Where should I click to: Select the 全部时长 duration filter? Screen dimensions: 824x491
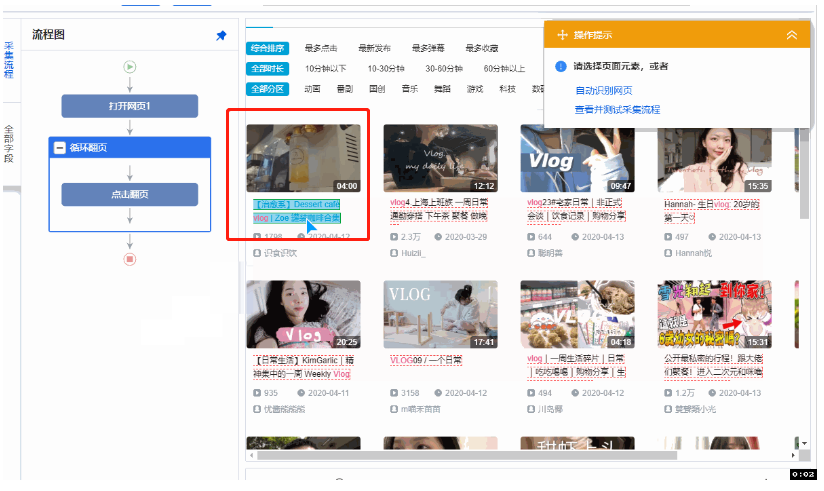[267, 69]
